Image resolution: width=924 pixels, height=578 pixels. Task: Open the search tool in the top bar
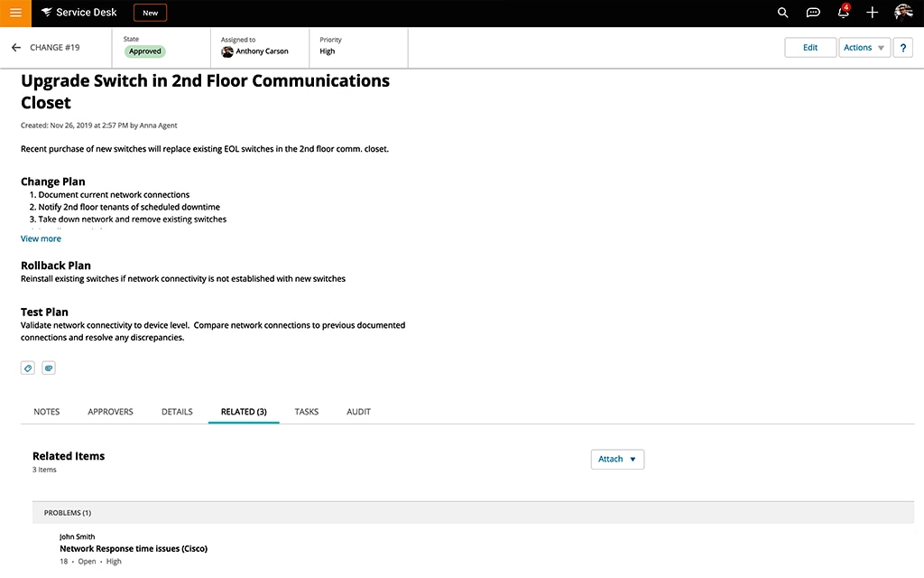point(782,12)
